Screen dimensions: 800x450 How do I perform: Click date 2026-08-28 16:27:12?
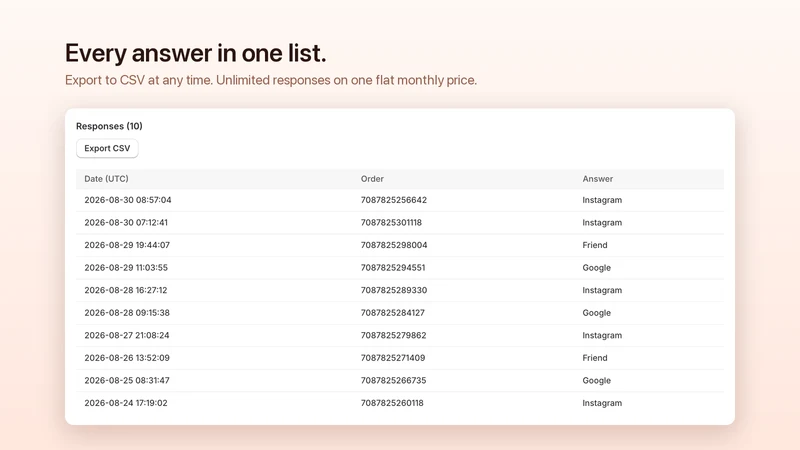(x=126, y=290)
